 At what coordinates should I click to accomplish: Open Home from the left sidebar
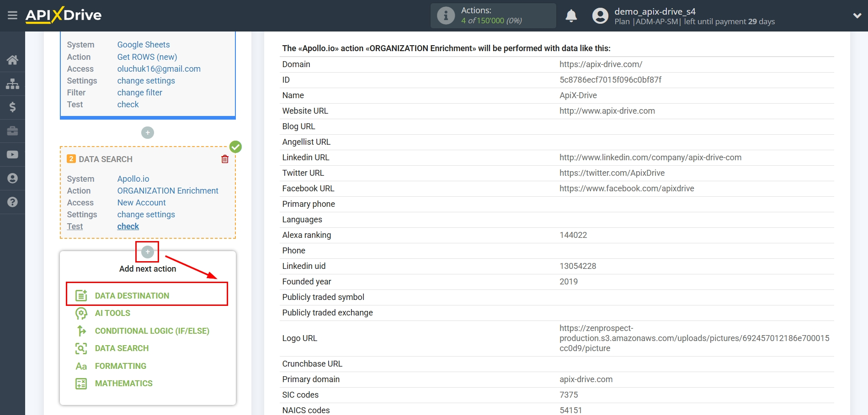tap(12, 60)
